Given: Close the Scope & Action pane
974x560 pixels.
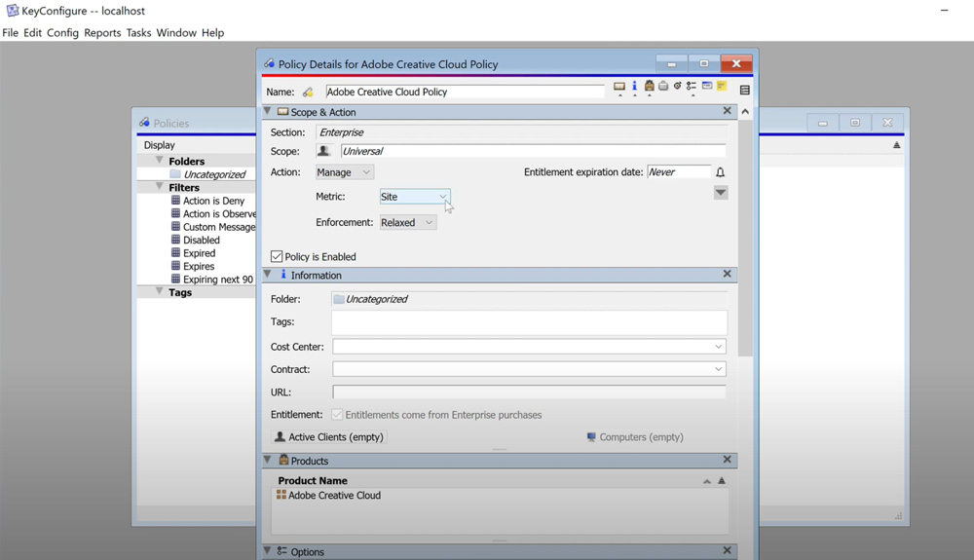Looking at the screenshot, I should (727, 110).
